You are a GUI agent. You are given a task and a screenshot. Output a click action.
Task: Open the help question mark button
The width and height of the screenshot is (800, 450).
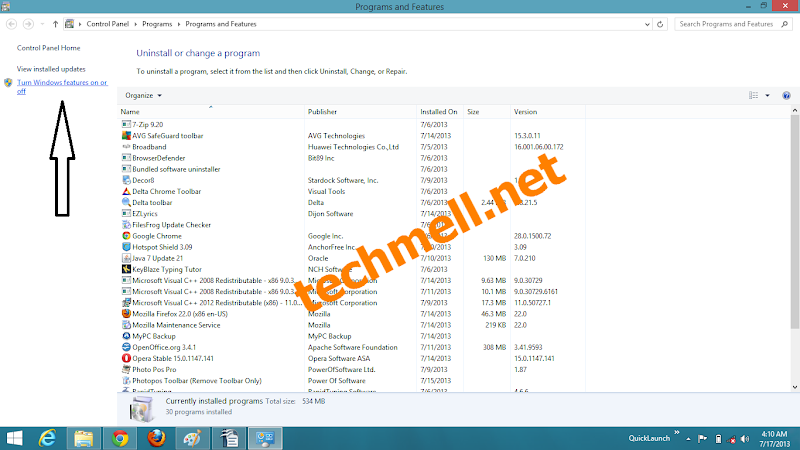786,95
